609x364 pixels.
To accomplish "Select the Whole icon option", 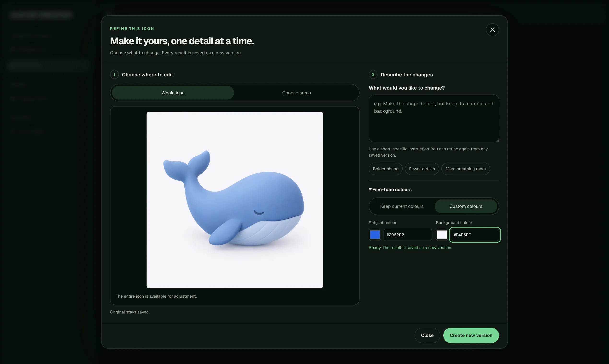I will (x=173, y=93).
